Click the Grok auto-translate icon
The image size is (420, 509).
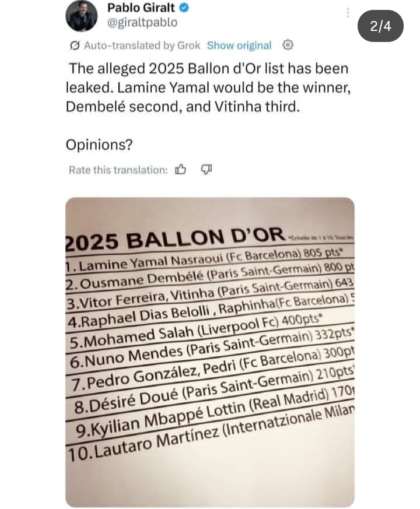click(75, 45)
